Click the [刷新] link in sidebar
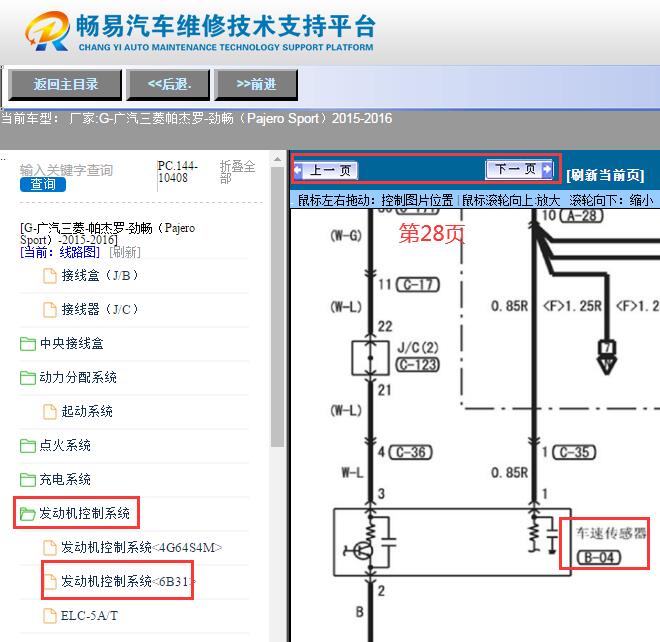The image size is (660, 642). click(x=125, y=252)
